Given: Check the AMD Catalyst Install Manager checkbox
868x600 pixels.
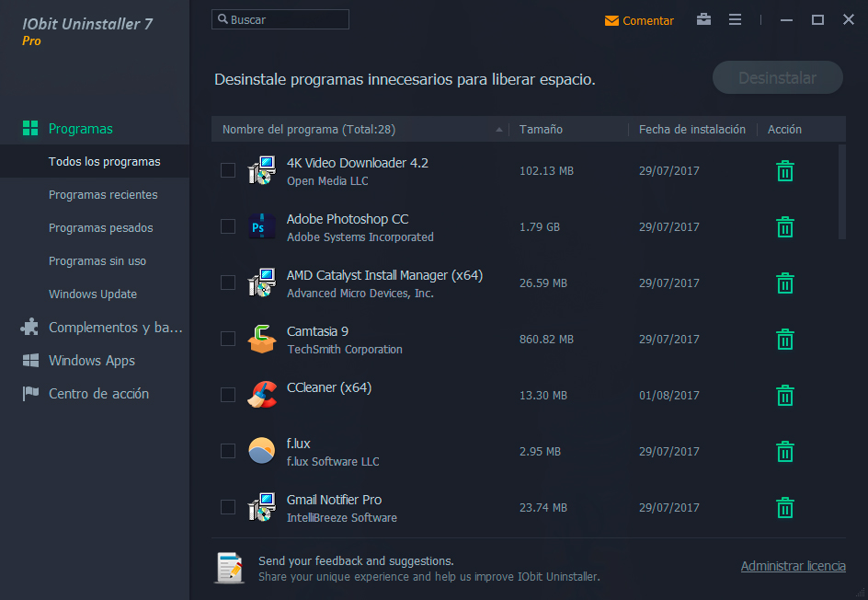Looking at the screenshot, I should coord(228,283).
